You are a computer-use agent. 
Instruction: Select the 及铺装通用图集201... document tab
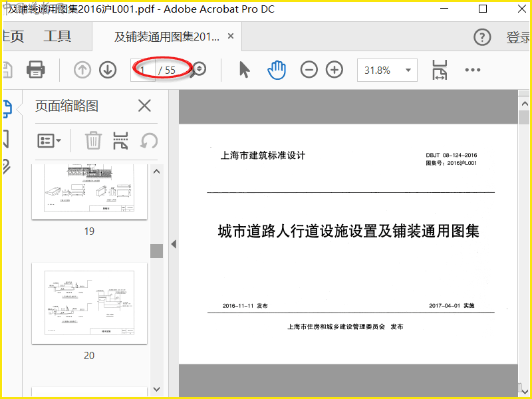coord(167,37)
